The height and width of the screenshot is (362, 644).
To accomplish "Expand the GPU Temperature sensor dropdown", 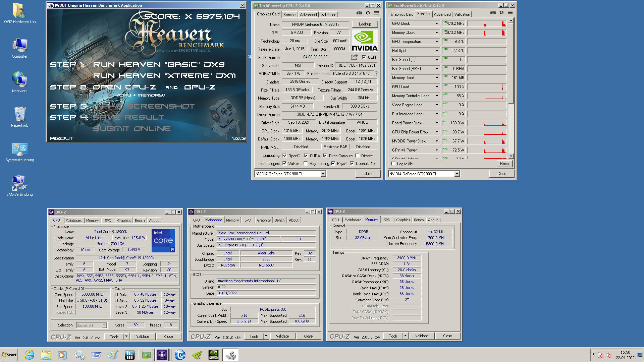I will coord(437,42).
